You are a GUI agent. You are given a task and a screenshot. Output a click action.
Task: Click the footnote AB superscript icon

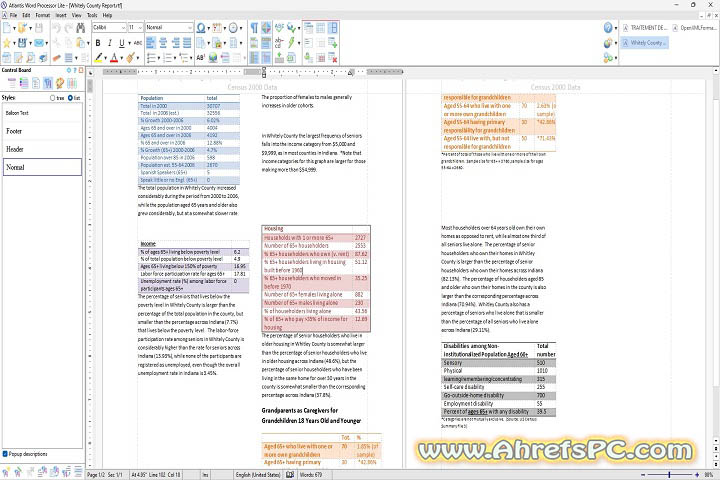[x=201, y=58]
